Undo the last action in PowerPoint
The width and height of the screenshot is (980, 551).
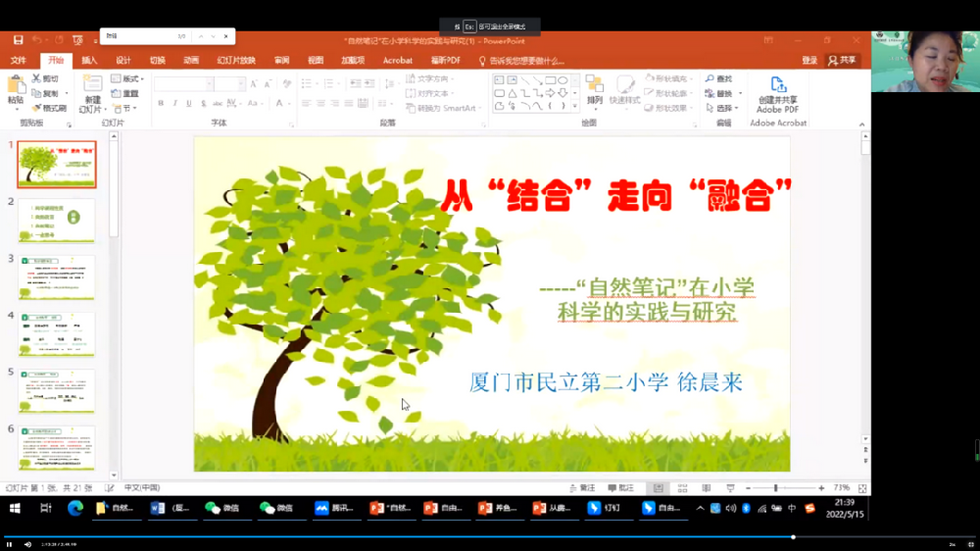pos(37,40)
